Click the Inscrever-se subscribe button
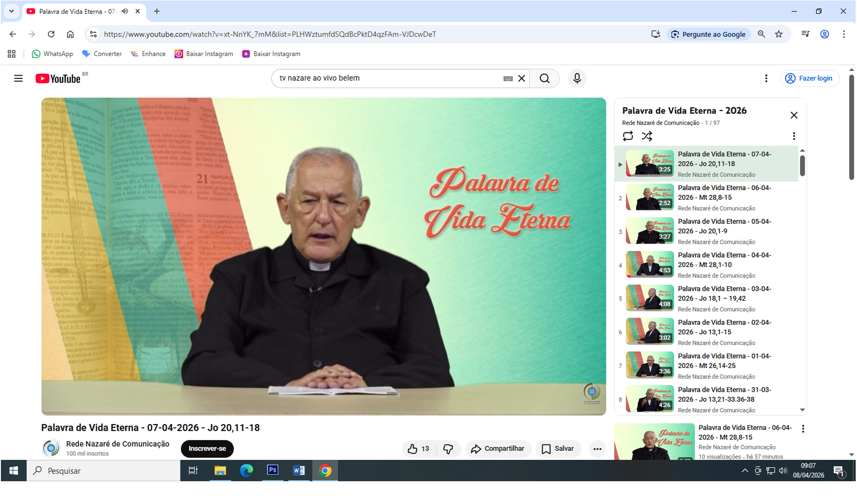The width and height of the screenshot is (857, 504). [x=207, y=449]
